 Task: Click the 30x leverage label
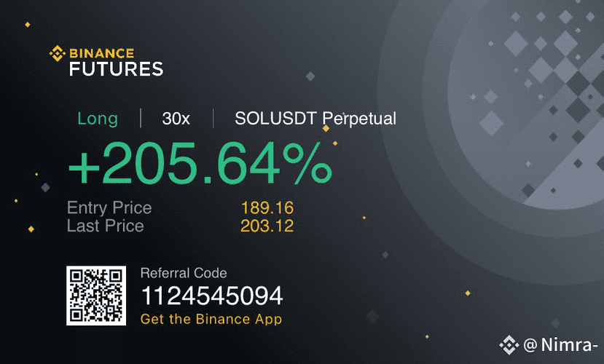click(176, 119)
